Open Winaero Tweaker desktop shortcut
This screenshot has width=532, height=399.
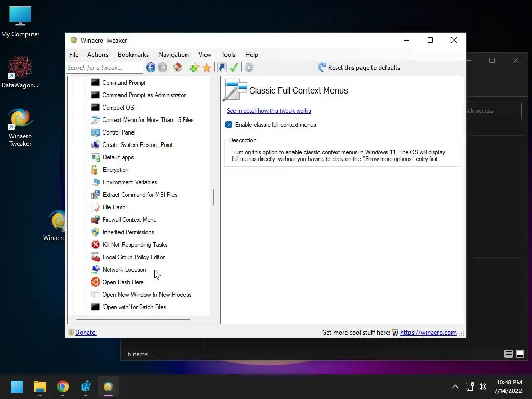[20, 127]
